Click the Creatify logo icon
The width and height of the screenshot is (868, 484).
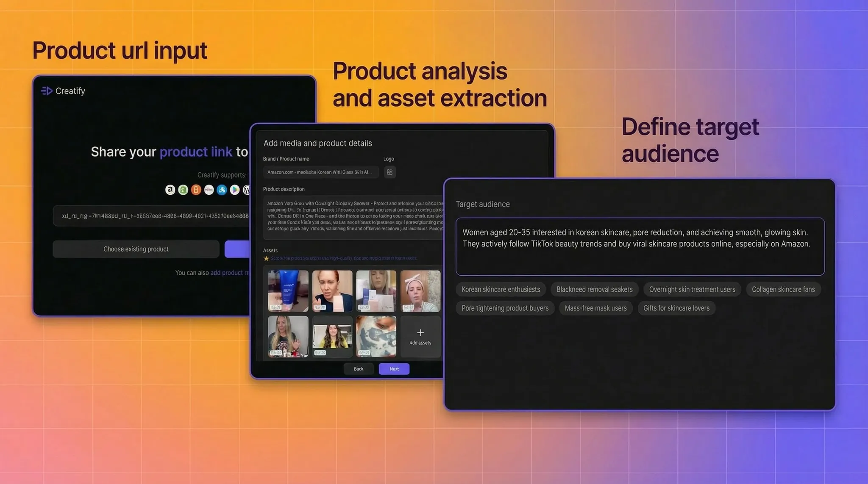coord(47,91)
